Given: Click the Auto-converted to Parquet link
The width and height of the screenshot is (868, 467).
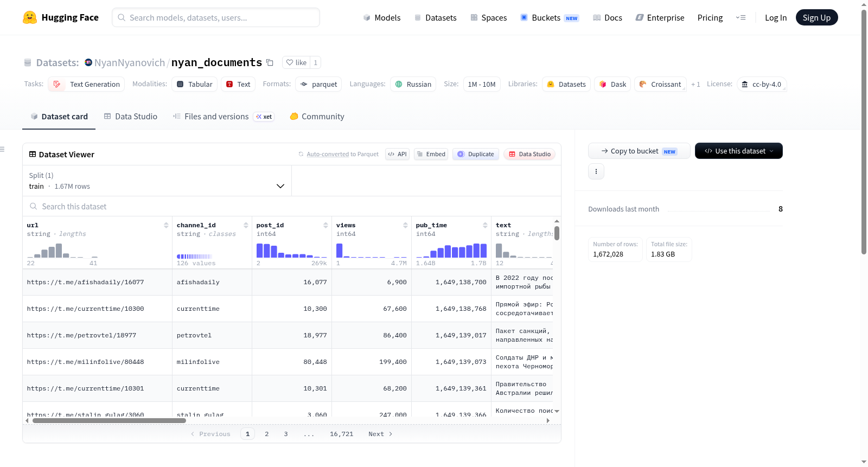Looking at the screenshot, I should (328, 154).
